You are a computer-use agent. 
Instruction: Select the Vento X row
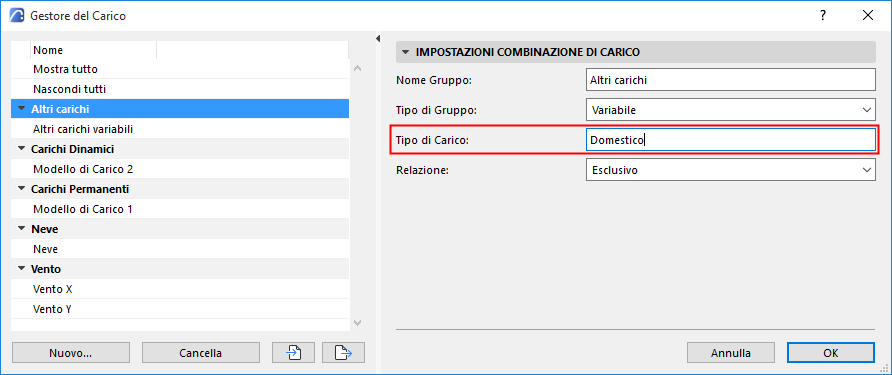pos(180,289)
